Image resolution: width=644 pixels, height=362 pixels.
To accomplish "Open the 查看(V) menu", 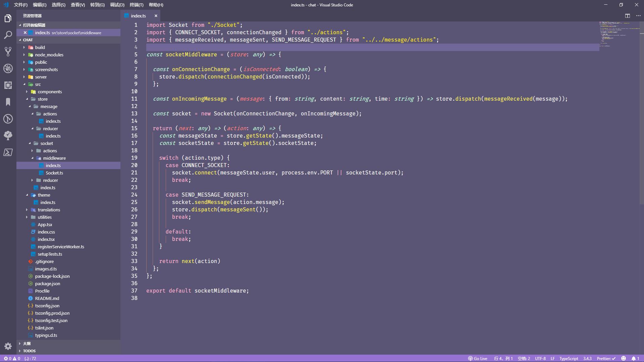I will pos(77,5).
